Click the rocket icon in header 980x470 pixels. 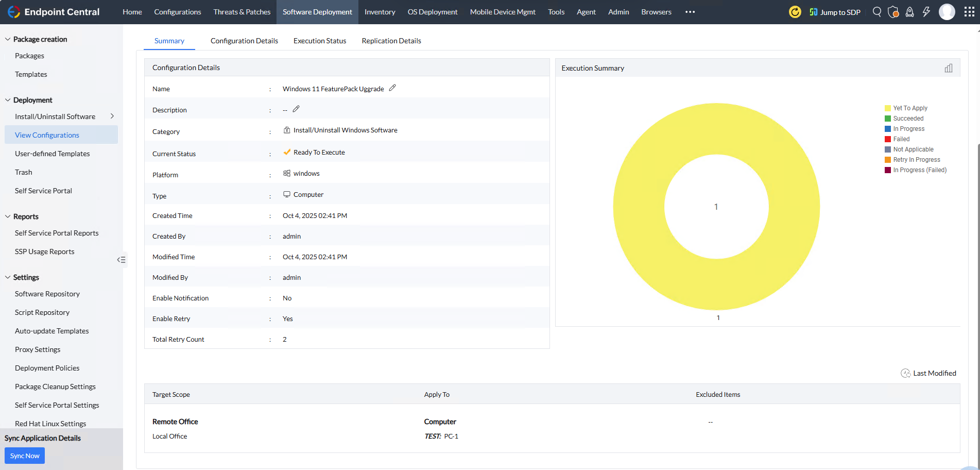909,12
